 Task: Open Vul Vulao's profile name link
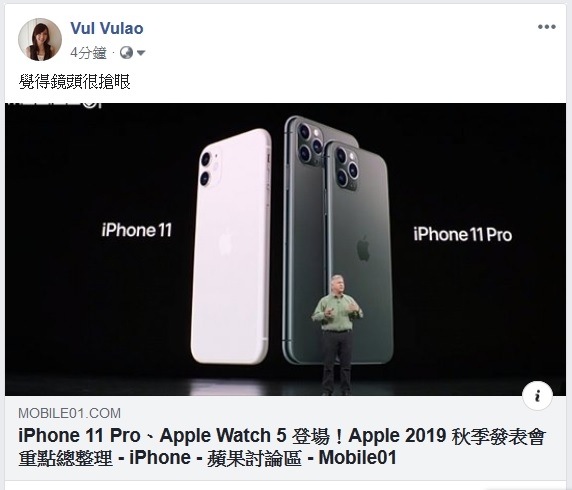tap(107, 28)
